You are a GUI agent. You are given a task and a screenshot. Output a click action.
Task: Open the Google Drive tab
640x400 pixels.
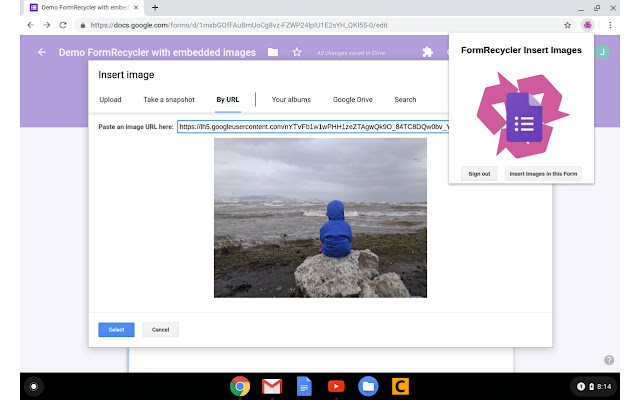pos(353,100)
